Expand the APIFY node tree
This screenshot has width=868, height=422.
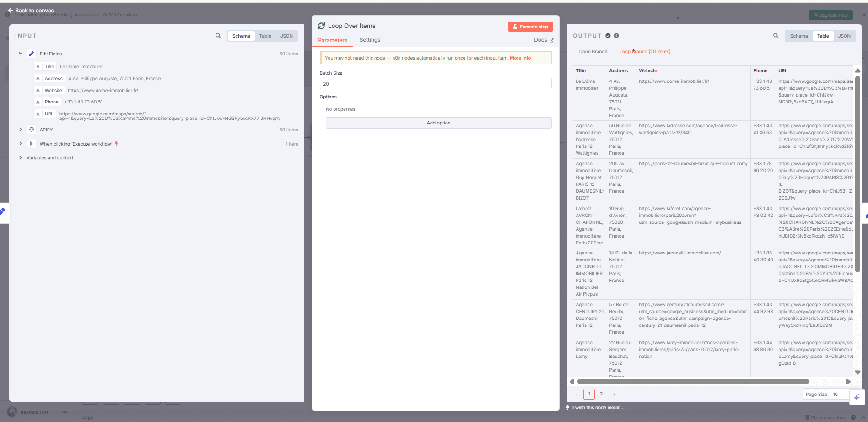pos(21,130)
